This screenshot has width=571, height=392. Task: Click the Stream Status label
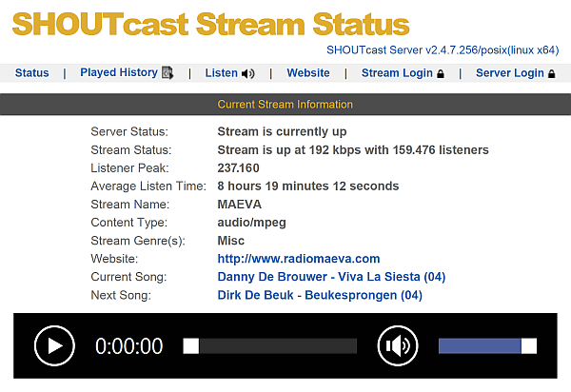coord(130,149)
